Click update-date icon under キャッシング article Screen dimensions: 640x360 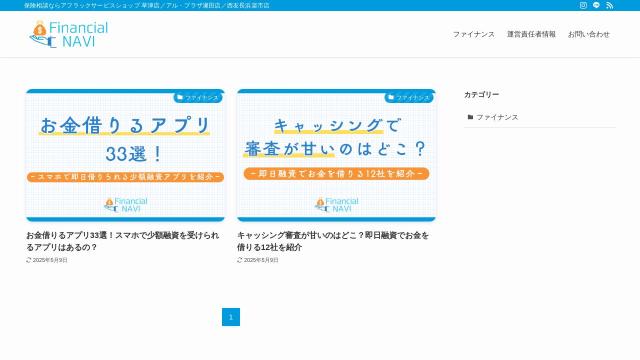tap(240, 260)
